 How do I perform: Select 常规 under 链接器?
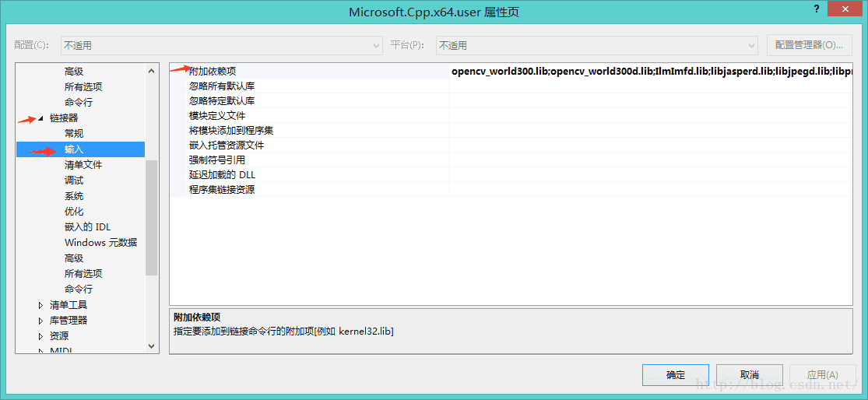pyautogui.click(x=74, y=134)
